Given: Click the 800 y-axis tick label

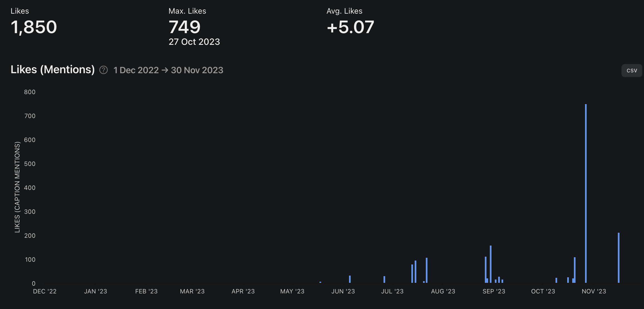Looking at the screenshot, I should click(x=30, y=92).
